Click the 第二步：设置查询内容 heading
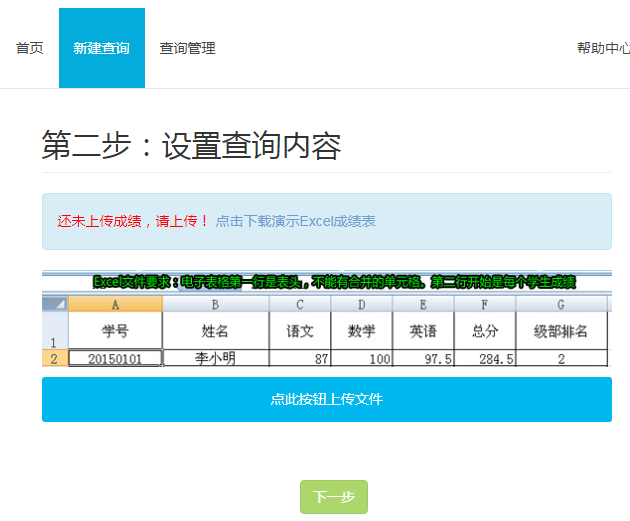 192,146
